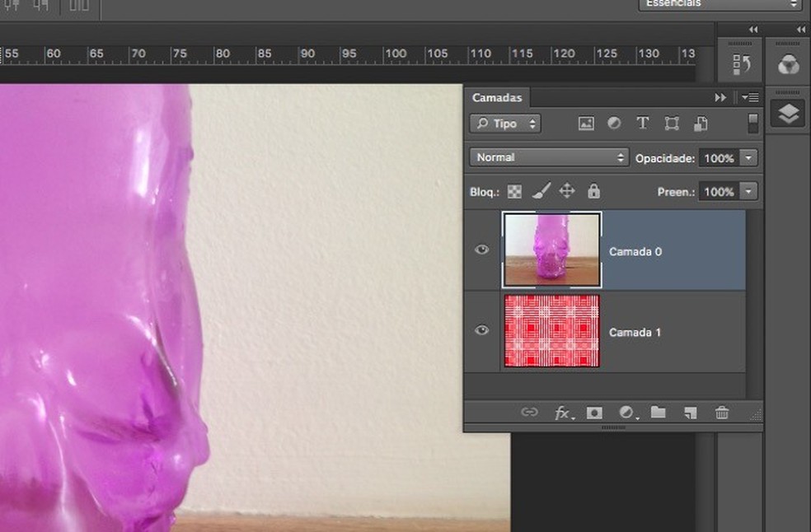Select the Camada 1 layer name
811x532 pixels.
click(635, 332)
